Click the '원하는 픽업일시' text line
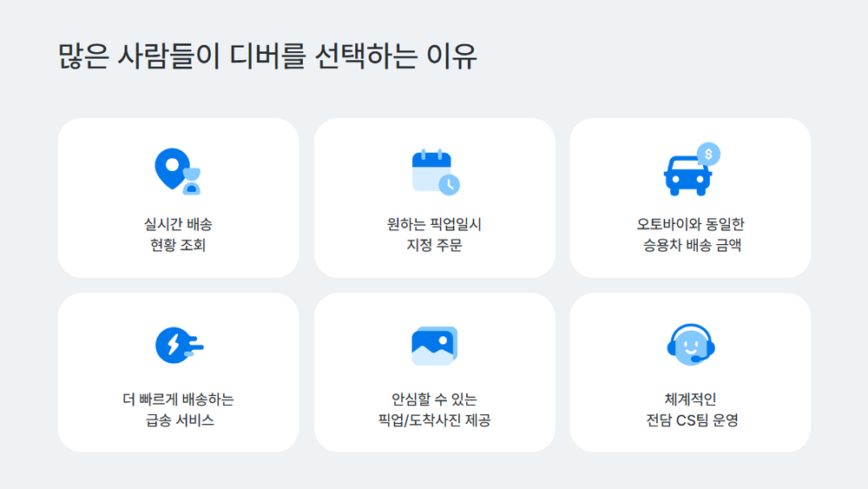This screenshot has width=868, height=489. (x=434, y=224)
